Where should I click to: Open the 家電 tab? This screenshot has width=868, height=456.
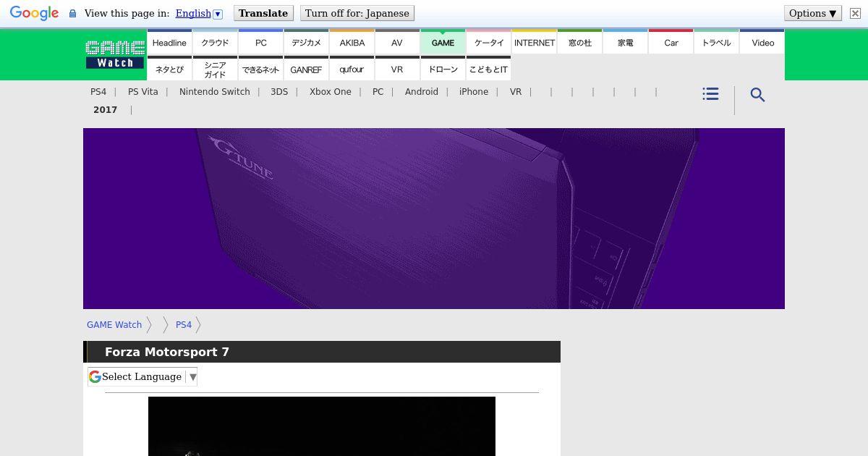[625, 42]
